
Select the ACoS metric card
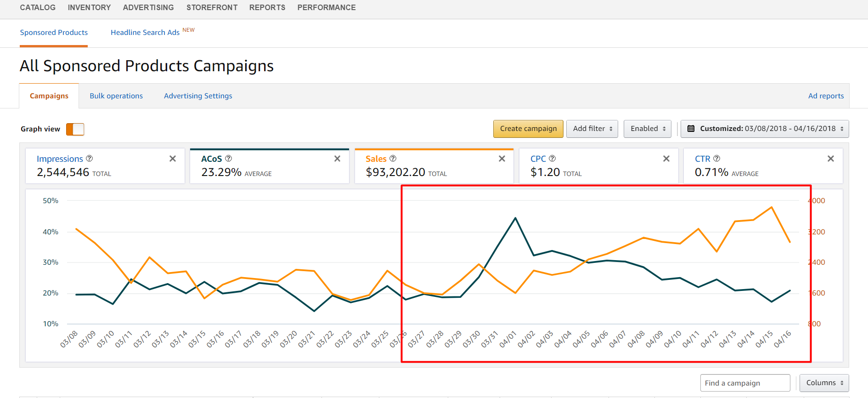[x=270, y=166]
